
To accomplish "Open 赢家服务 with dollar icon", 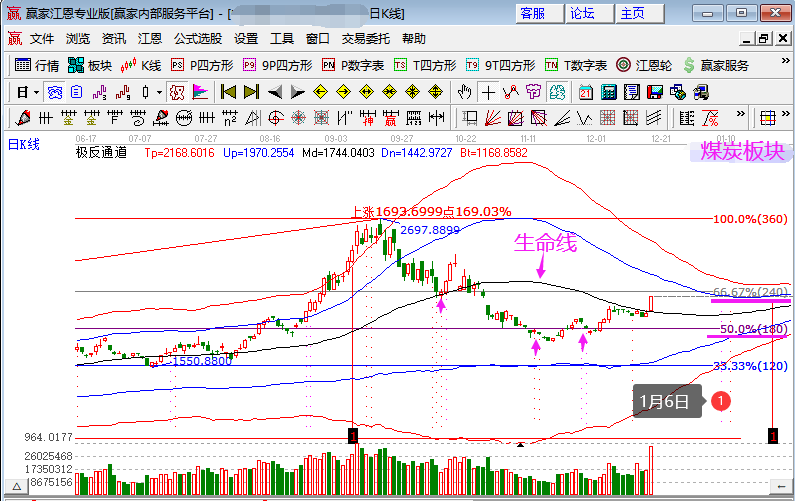I will click(x=716, y=65).
